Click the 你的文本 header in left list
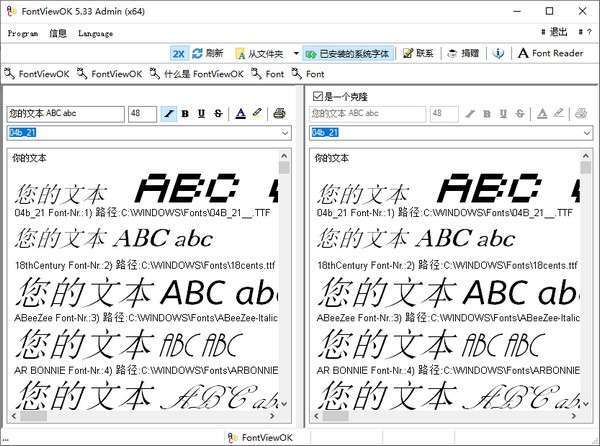The image size is (600, 446). (29, 158)
